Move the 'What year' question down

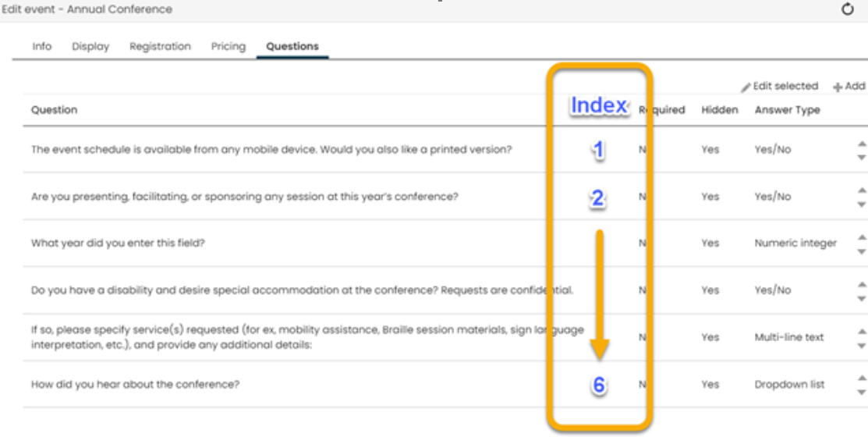click(861, 251)
